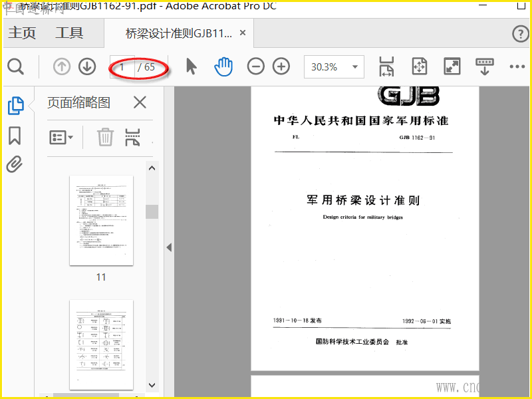Open the search (magnifier) tool
Image resolution: width=532 pixels, height=399 pixels.
(15, 66)
